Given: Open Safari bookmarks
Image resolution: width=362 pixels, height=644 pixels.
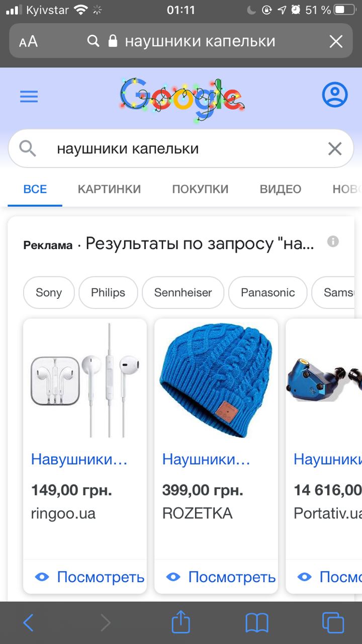Looking at the screenshot, I should pos(257,623).
